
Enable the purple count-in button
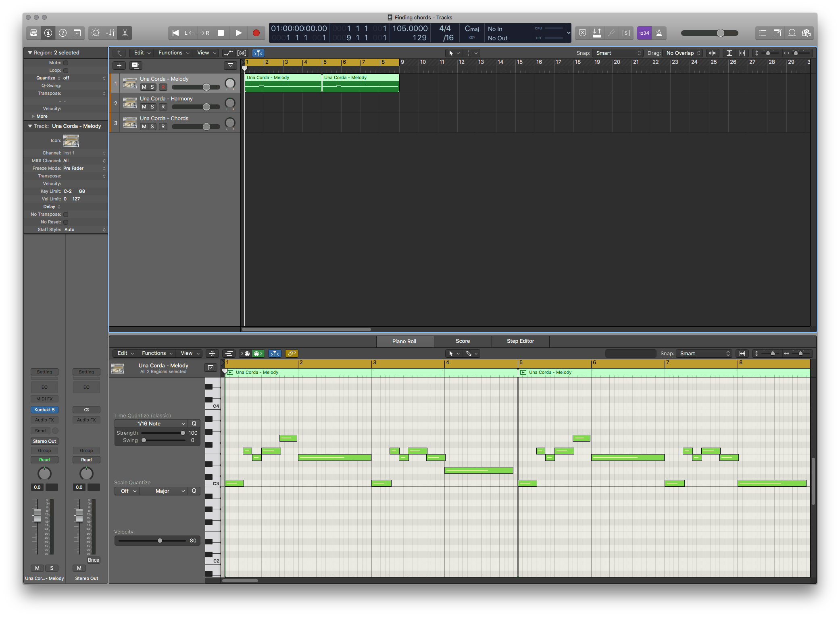644,33
